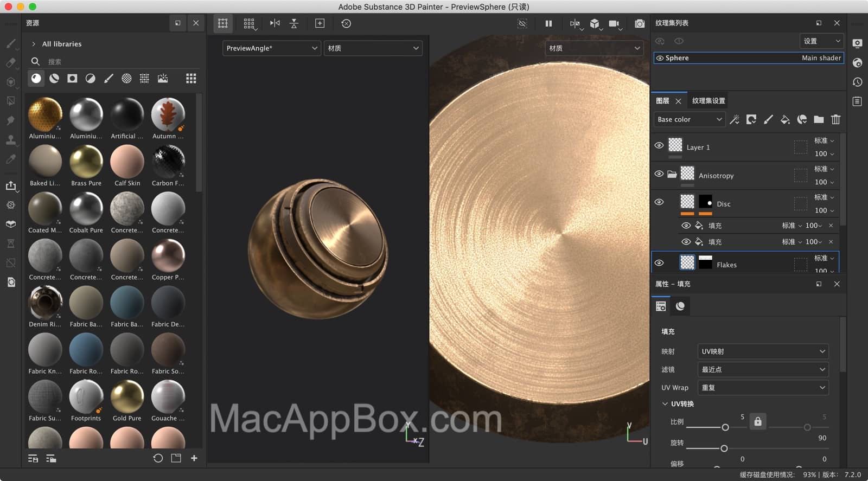Adjust the 旋转 rotation slider
Viewport: 868px width, 481px height.
tap(724, 448)
